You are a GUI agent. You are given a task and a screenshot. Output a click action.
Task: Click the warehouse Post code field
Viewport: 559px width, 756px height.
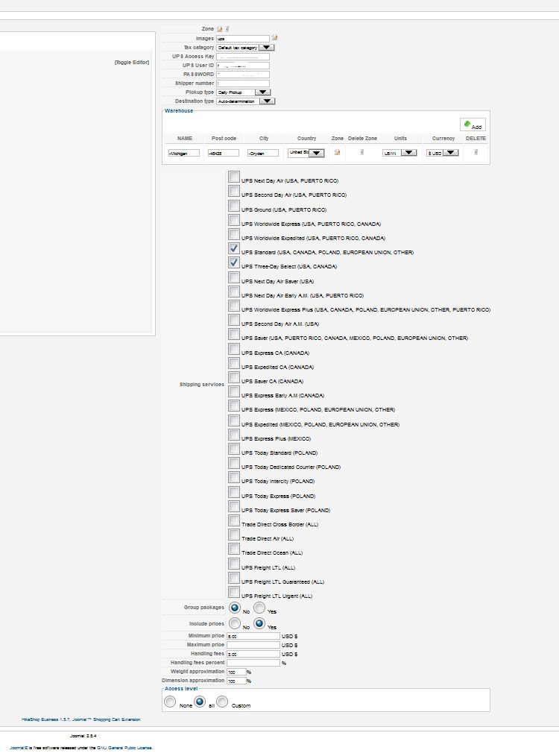point(223,153)
